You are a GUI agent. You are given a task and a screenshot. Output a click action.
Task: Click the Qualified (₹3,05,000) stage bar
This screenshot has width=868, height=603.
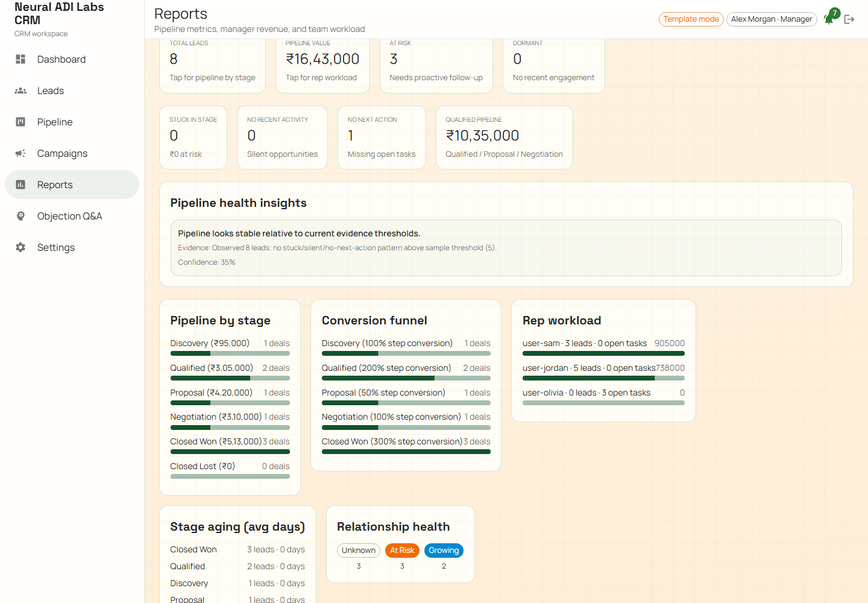tap(230, 378)
